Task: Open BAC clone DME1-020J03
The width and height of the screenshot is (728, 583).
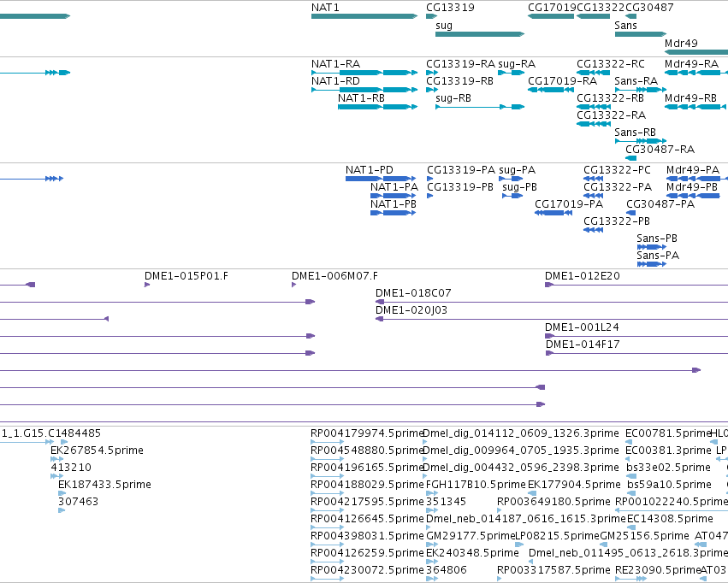Action: 552,319
